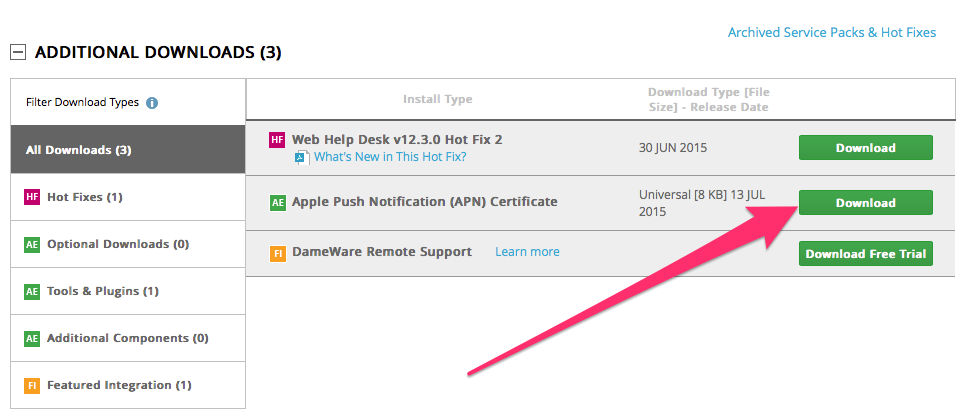Open the DameWare Learn more link
Viewport: 966px width, 416px height.
[527, 251]
